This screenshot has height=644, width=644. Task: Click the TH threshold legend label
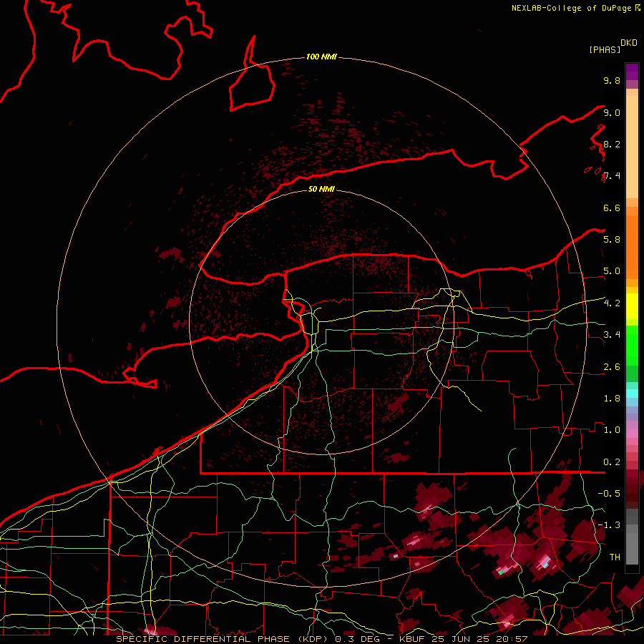point(615,557)
